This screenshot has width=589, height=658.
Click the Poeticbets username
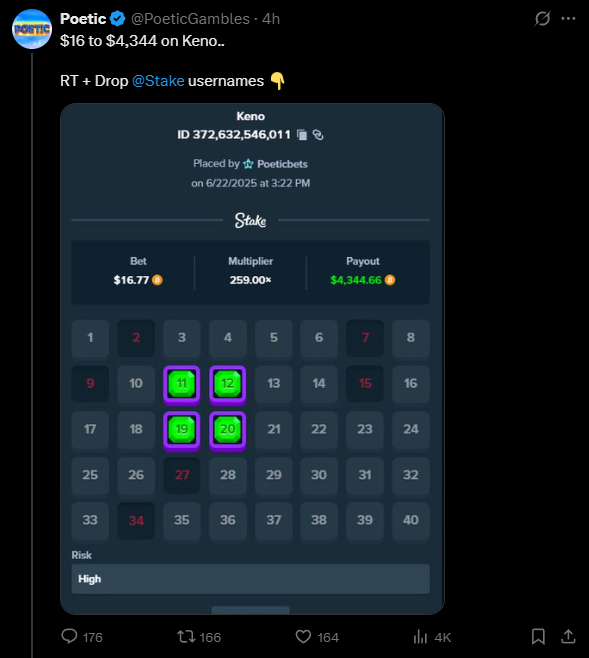pos(282,164)
